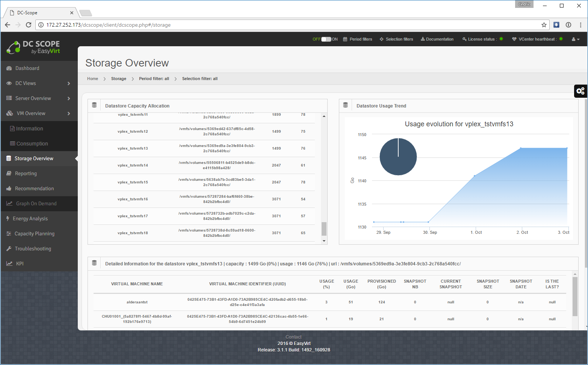Open Capacity Planning from the sidebar
The image size is (588, 365).
[x=34, y=234]
